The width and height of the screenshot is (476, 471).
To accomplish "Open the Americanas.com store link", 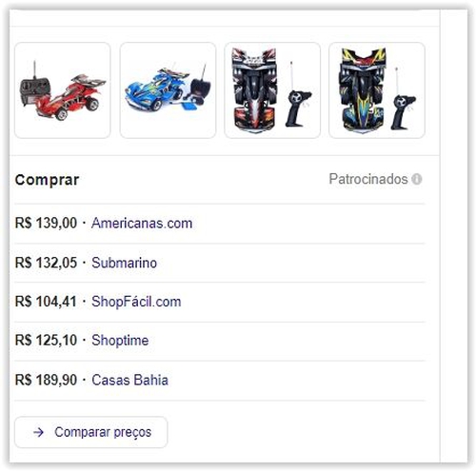I will pyautogui.click(x=142, y=224).
